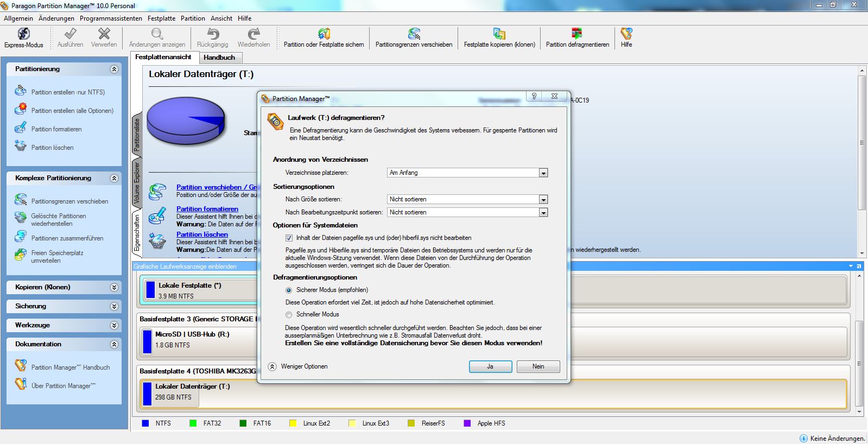
Task: Switch to Express-Modus
Action: coord(23,38)
